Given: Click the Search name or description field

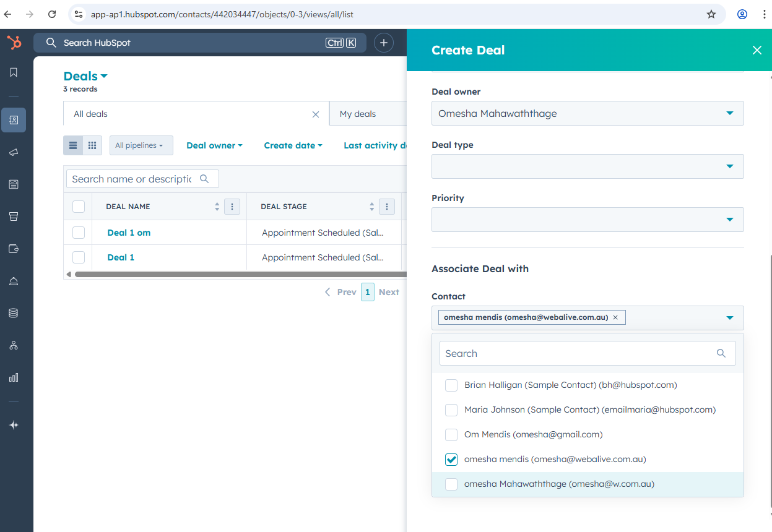Looking at the screenshot, I should click(x=142, y=179).
